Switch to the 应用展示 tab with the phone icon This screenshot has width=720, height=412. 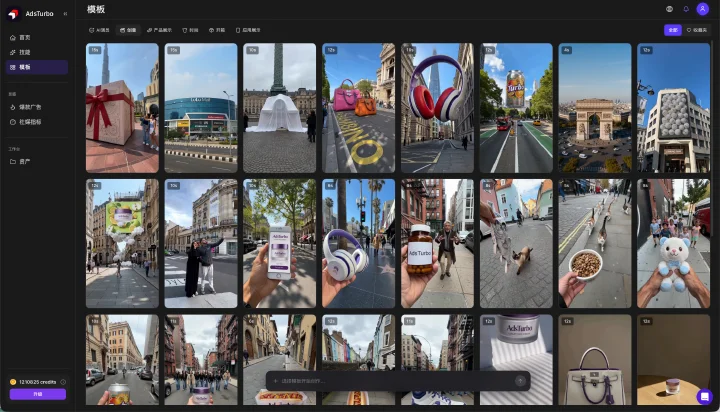(x=248, y=30)
